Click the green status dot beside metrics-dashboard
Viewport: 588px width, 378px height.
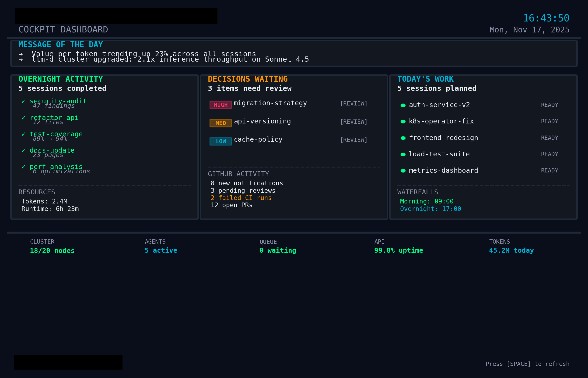point(403,171)
